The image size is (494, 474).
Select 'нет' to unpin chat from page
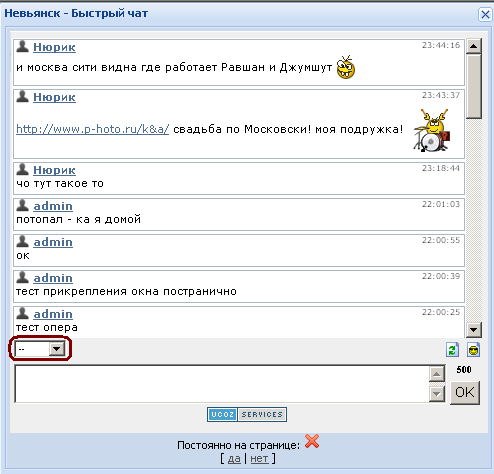click(x=259, y=459)
